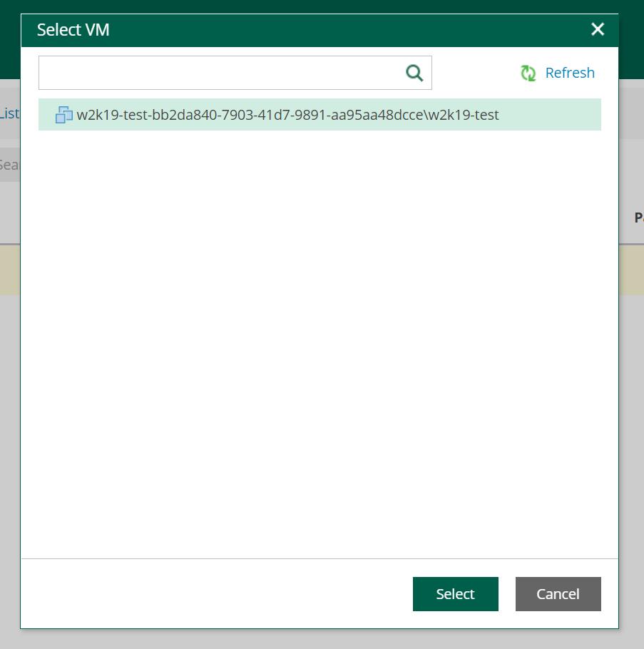Abort VM selection using Cancel
Viewport: 644px width, 649px height.
[558, 593]
